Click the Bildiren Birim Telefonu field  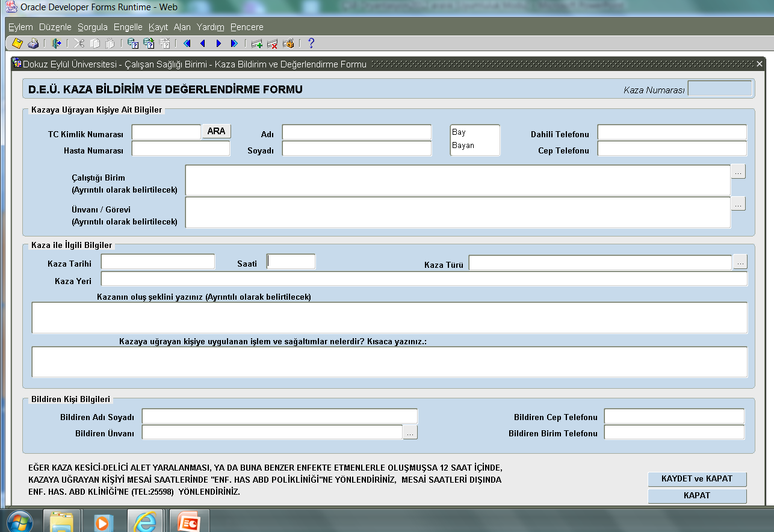click(x=675, y=432)
